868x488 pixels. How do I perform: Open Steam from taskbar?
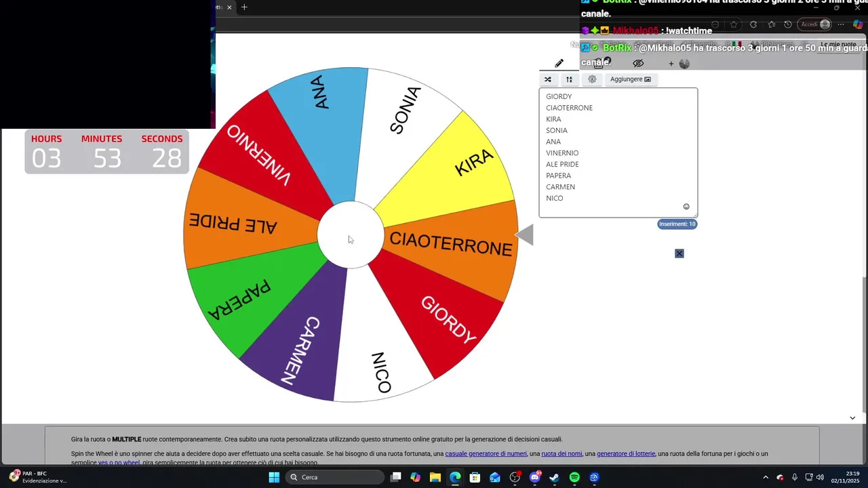point(555,477)
